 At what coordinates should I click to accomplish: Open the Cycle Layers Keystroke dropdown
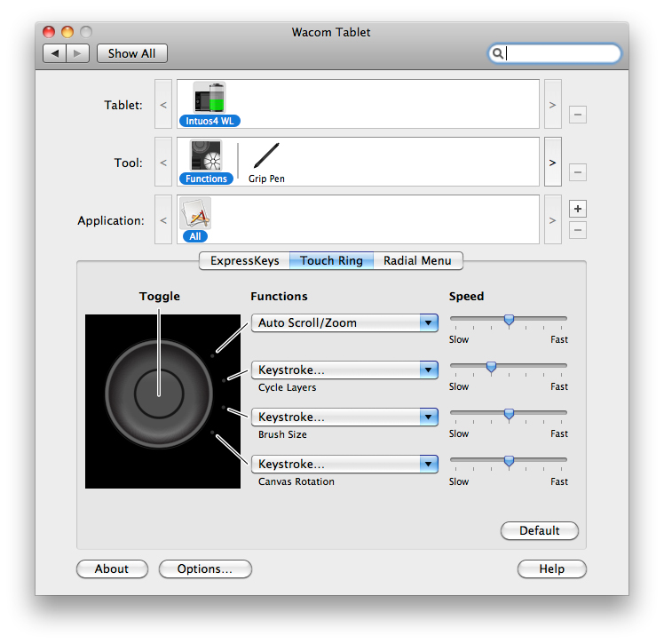(x=344, y=370)
